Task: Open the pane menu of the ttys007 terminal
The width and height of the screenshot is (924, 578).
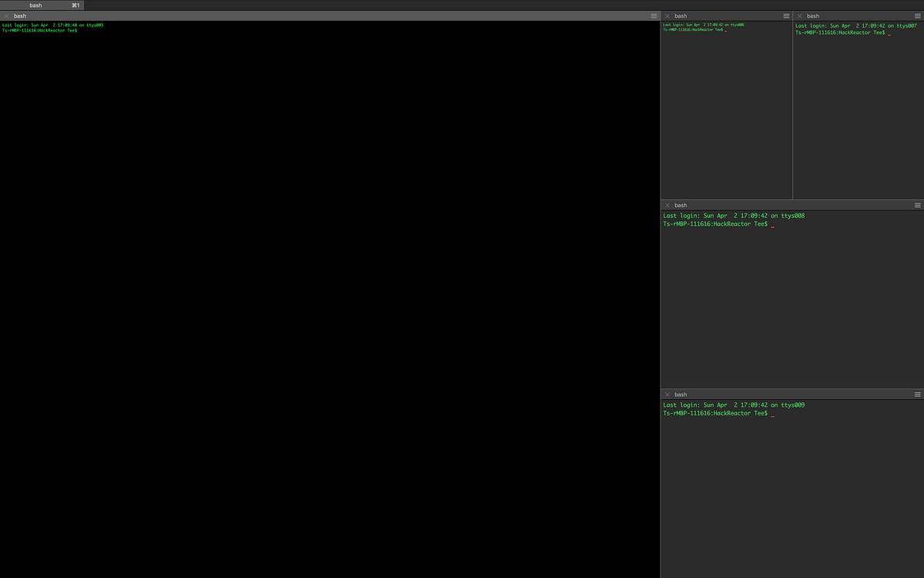Action: [x=916, y=15]
